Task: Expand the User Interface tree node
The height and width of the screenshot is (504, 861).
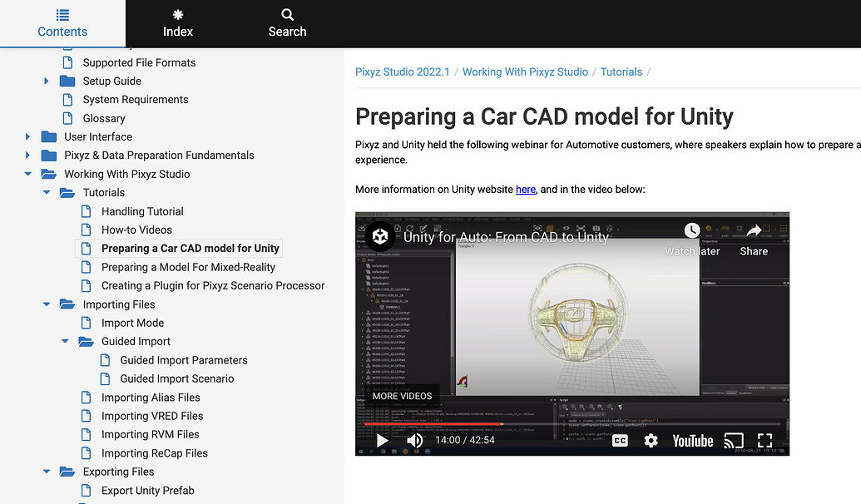Action: click(x=27, y=136)
